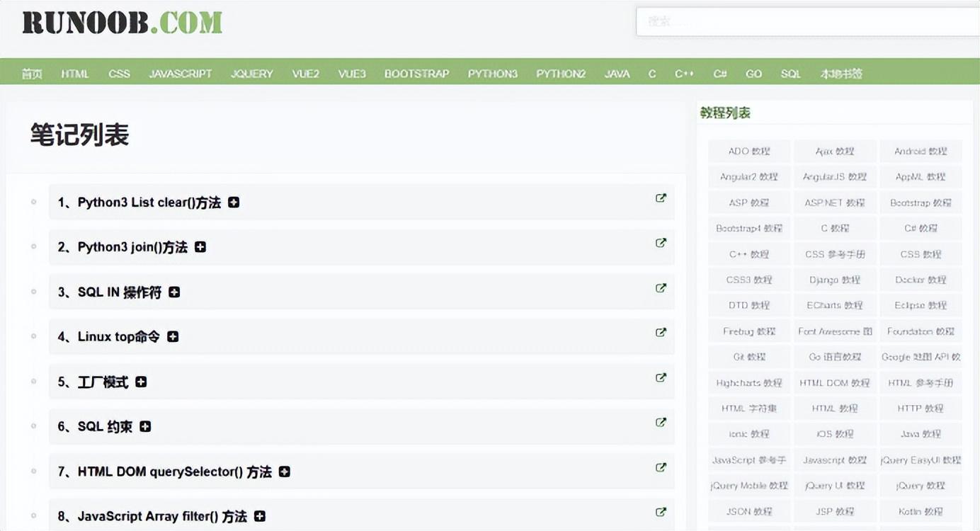Open the Foundation 教程 tutorial link
Viewport: 980px width, 531px height.
[921, 331]
